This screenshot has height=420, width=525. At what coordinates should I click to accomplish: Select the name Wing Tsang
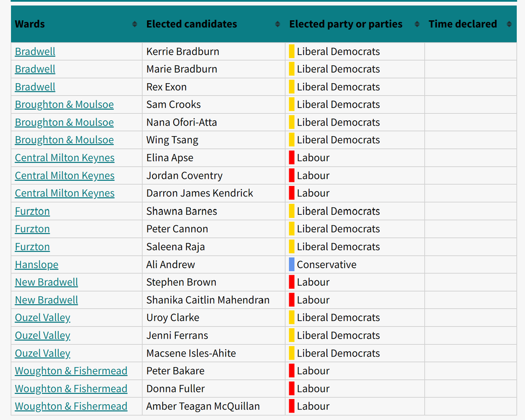pyautogui.click(x=172, y=140)
